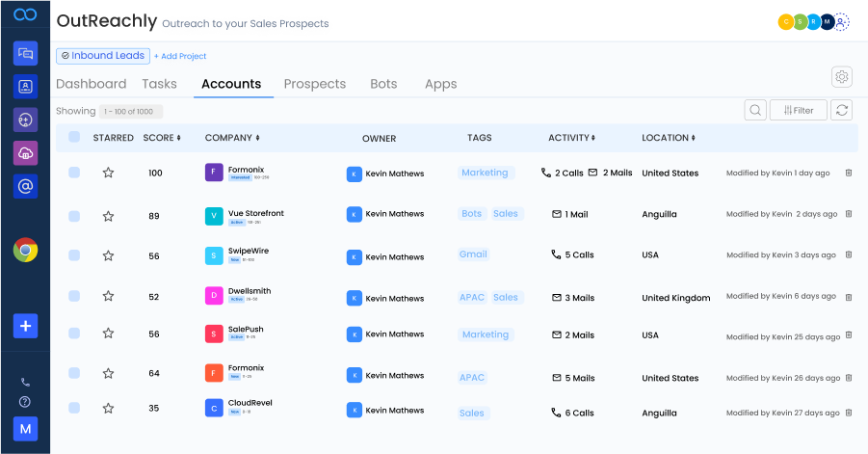
Task: Sort by Company column
Action: point(232,138)
